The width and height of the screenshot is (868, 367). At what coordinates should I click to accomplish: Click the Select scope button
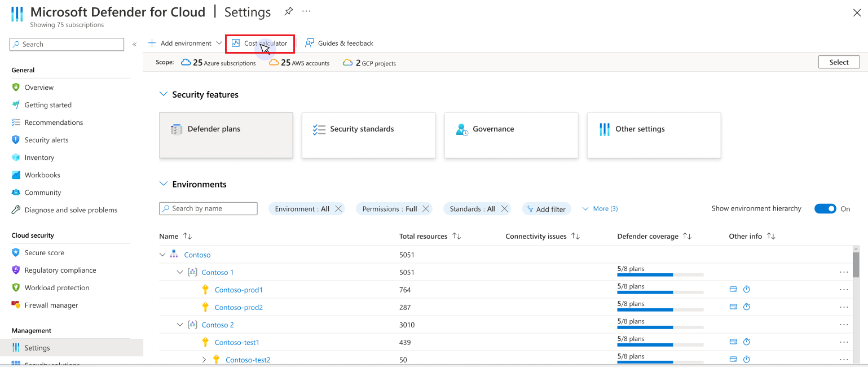(839, 62)
